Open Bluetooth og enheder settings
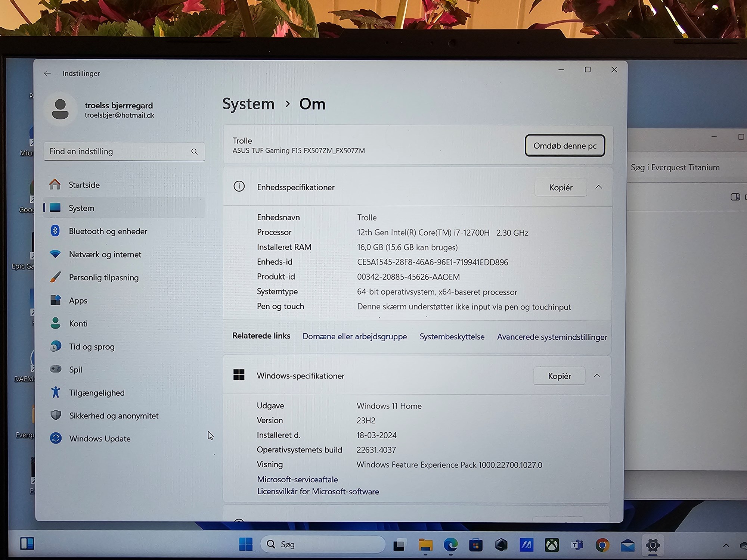The height and width of the screenshot is (560, 747). 124,231
